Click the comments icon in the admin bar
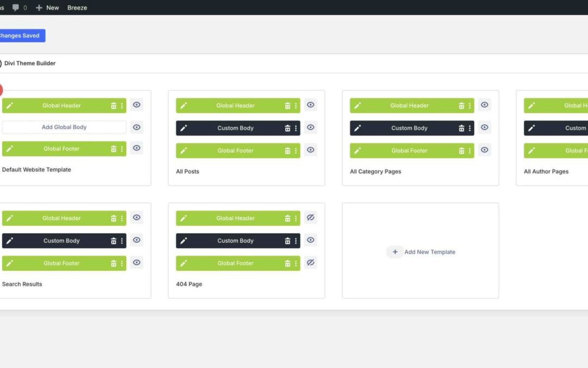This screenshot has height=368, width=588. tap(16, 7)
